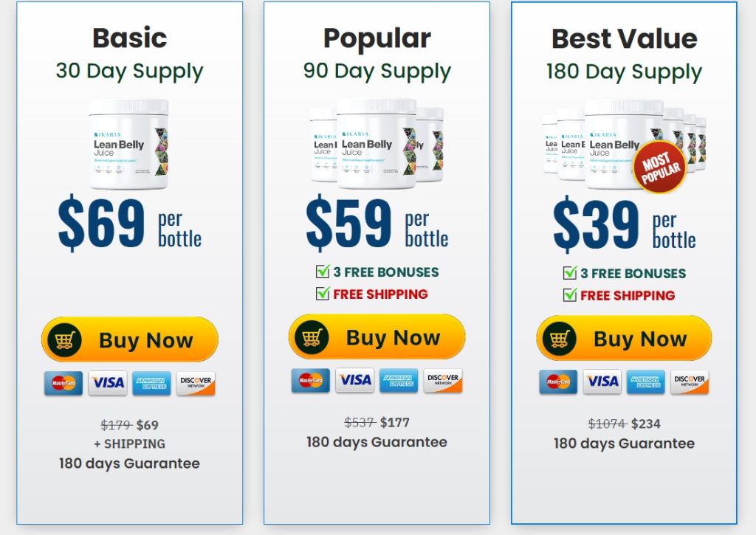This screenshot has height=535, width=756.
Task: Click the Best Value heading
Action: (624, 38)
